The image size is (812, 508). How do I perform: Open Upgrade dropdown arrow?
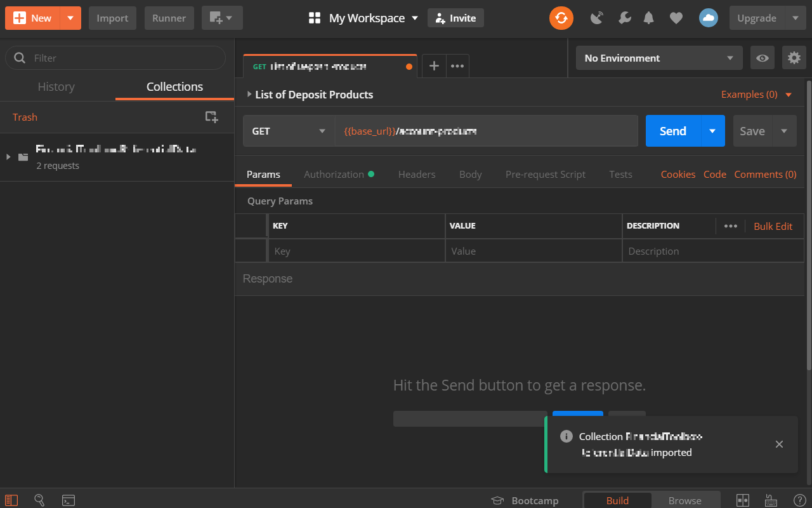[796, 18]
